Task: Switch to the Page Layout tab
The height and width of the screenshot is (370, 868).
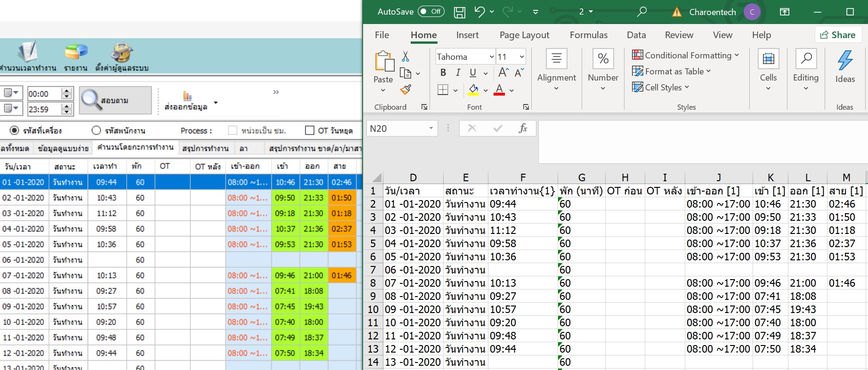Action: tap(525, 35)
